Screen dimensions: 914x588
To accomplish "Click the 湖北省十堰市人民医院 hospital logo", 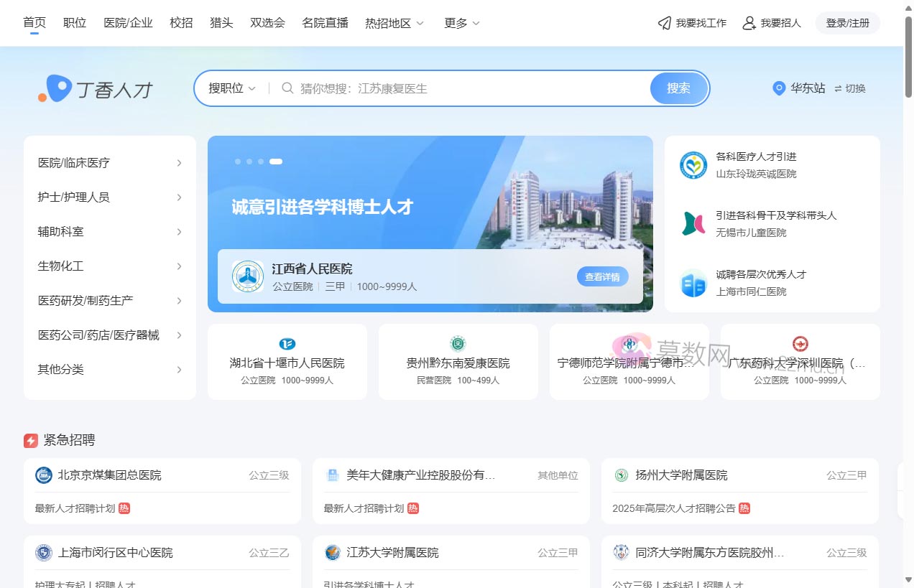I will (287, 344).
